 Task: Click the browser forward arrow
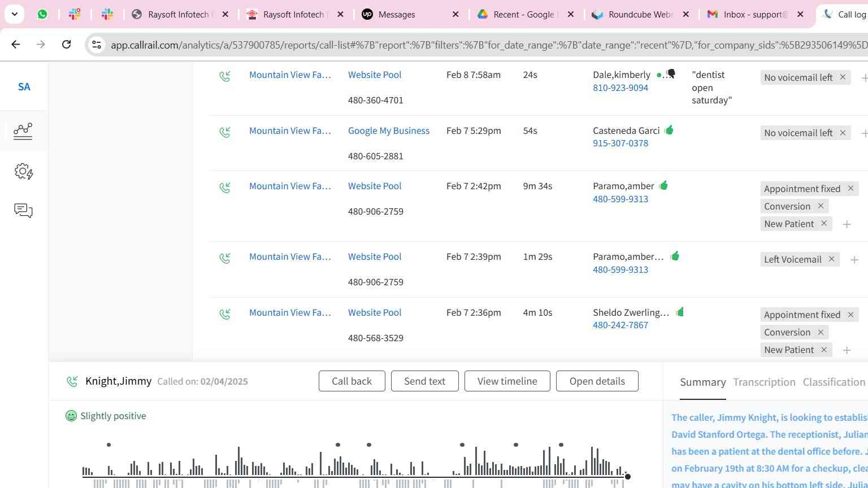(41, 44)
